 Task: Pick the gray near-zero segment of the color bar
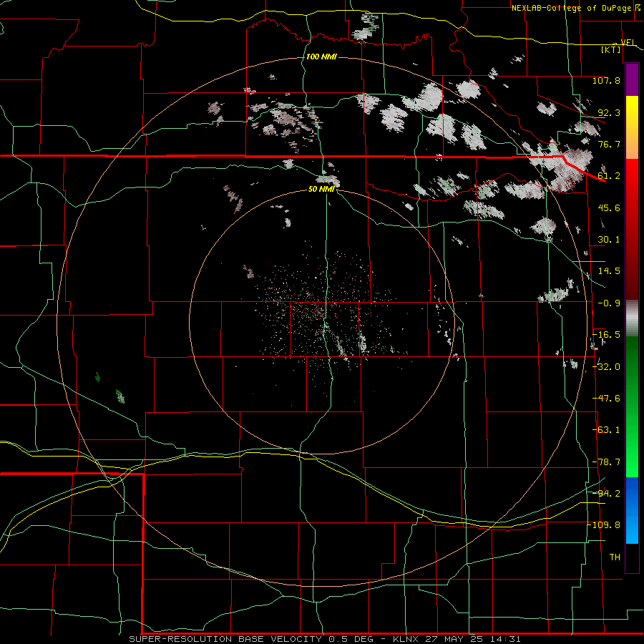(x=632, y=318)
